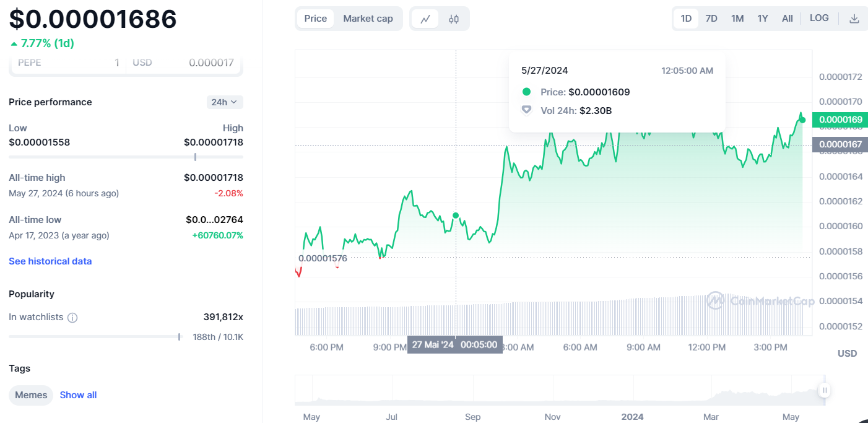
Task: Select the 1M time range tab
Action: click(737, 19)
